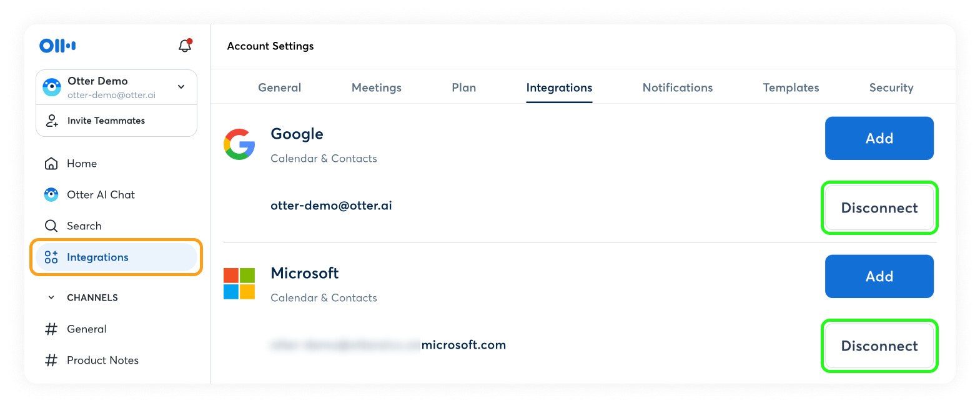980x408 pixels.
Task: Select Integrations in the sidebar
Action: (x=97, y=257)
